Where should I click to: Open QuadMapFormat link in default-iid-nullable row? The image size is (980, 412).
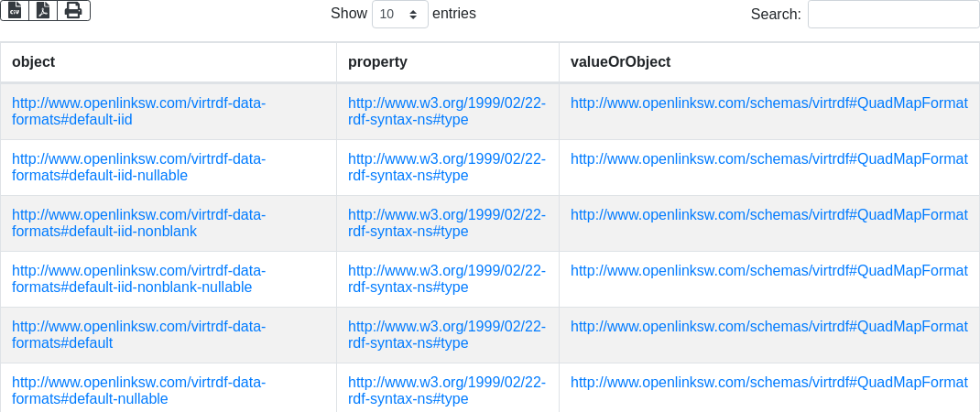(x=768, y=159)
